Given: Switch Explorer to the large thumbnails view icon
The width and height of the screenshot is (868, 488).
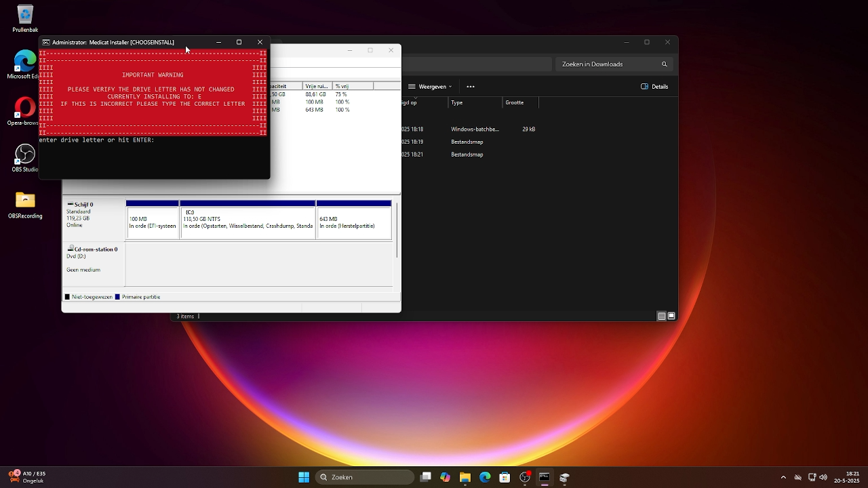Looking at the screenshot, I should point(671,316).
